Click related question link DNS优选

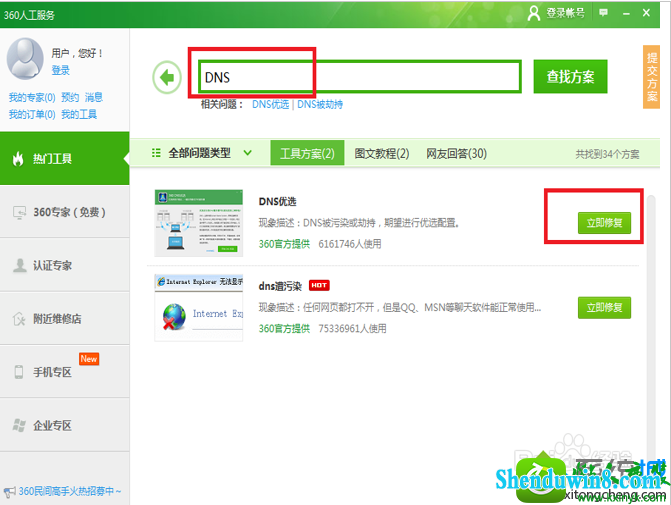click(270, 104)
